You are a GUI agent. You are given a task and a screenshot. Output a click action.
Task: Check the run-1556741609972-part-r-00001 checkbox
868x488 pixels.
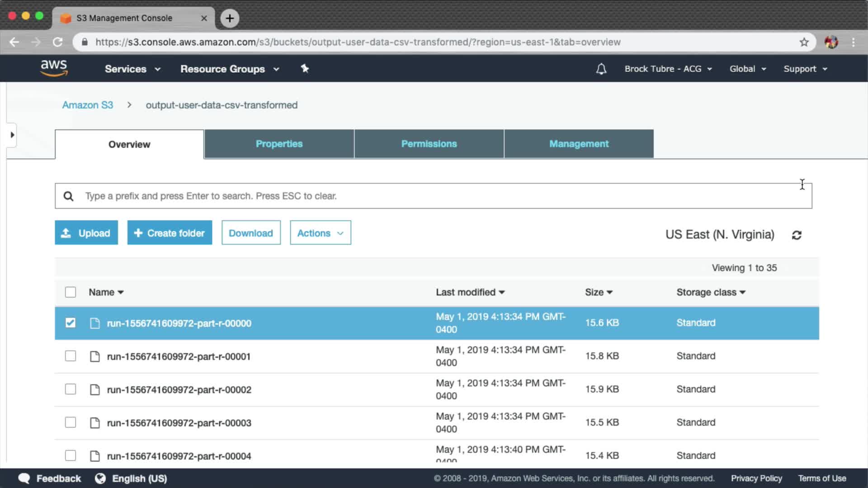click(71, 356)
